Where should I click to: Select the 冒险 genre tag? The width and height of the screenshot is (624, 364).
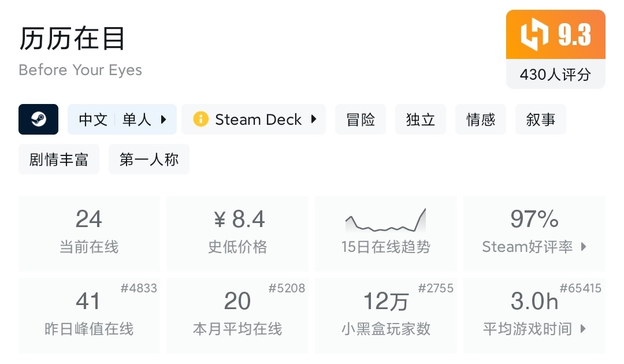point(361,120)
